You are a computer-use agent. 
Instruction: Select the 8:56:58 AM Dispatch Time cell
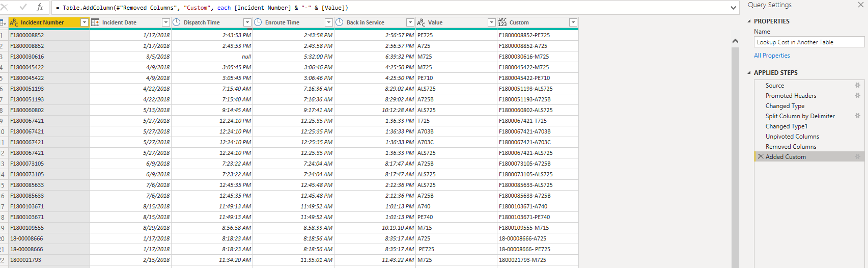coord(212,228)
